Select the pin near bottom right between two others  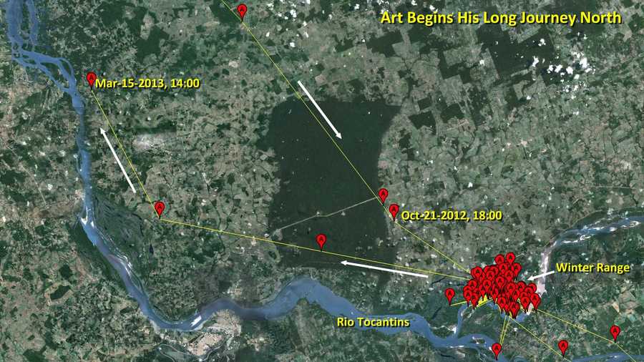click(564, 347)
